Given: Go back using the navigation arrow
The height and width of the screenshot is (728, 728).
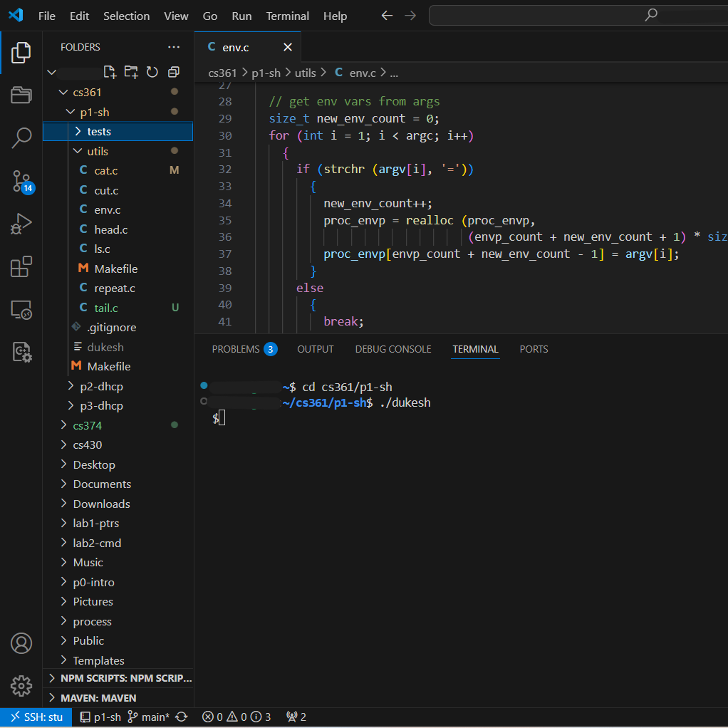Looking at the screenshot, I should [387, 16].
